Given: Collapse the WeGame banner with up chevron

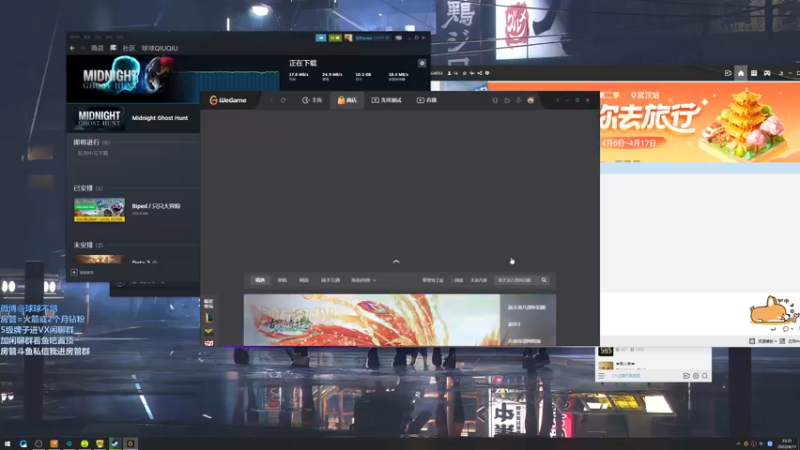Looking at the screenshot, I should 396,261.
